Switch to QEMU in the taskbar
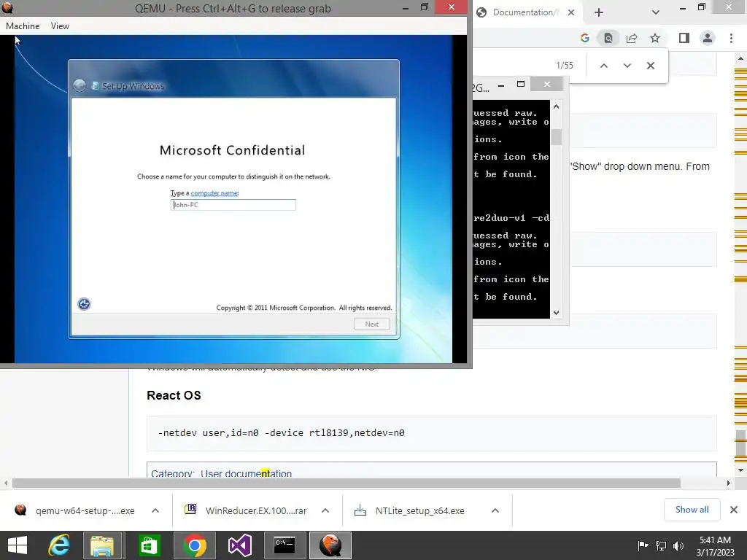 pyautogui.click(x=330, y=545)
